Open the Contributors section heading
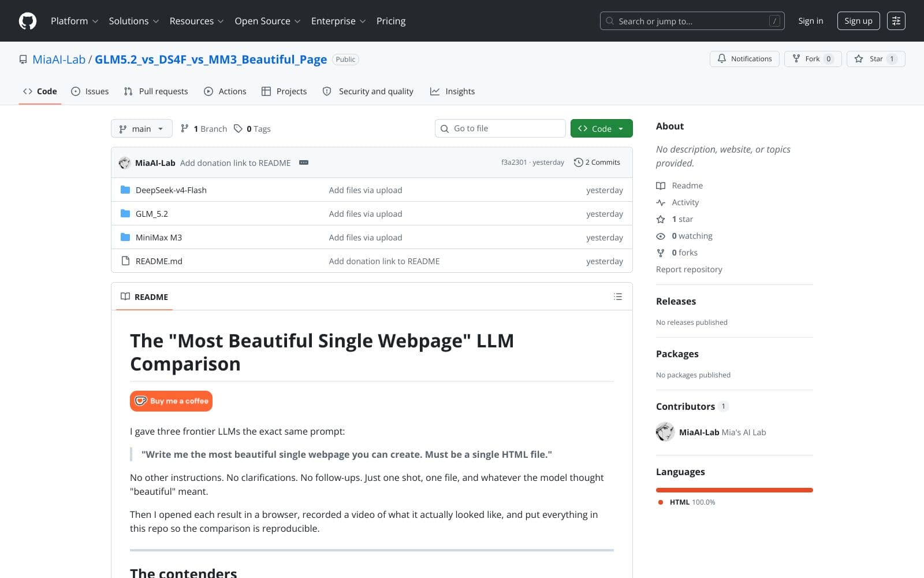The width and height of the screenshot is (924, 578). click(692, 406)
